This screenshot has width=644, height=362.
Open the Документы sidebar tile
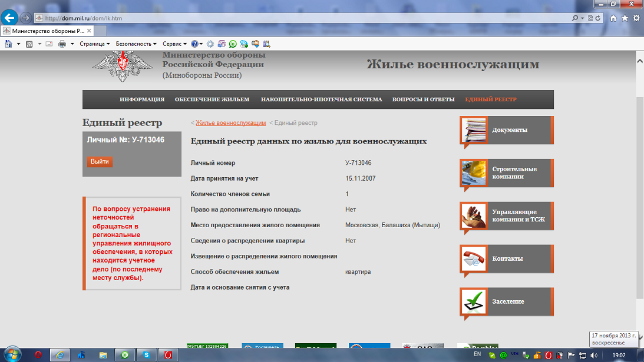[507, 130]
